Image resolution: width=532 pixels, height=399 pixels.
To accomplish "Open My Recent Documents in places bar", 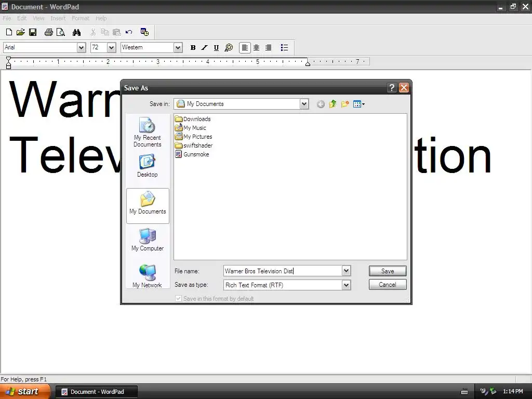I will point(147,132).
